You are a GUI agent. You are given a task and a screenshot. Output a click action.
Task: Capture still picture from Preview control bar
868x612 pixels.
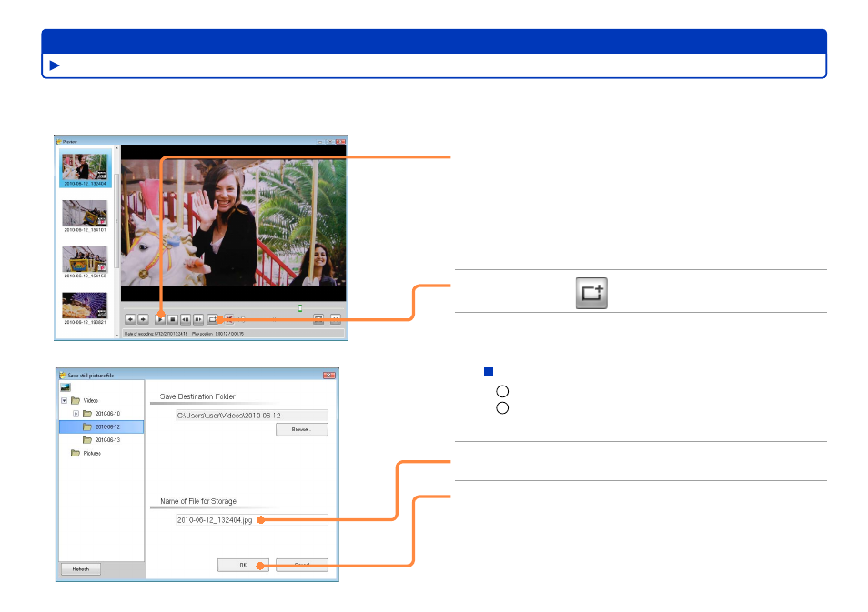pos(213,319)
